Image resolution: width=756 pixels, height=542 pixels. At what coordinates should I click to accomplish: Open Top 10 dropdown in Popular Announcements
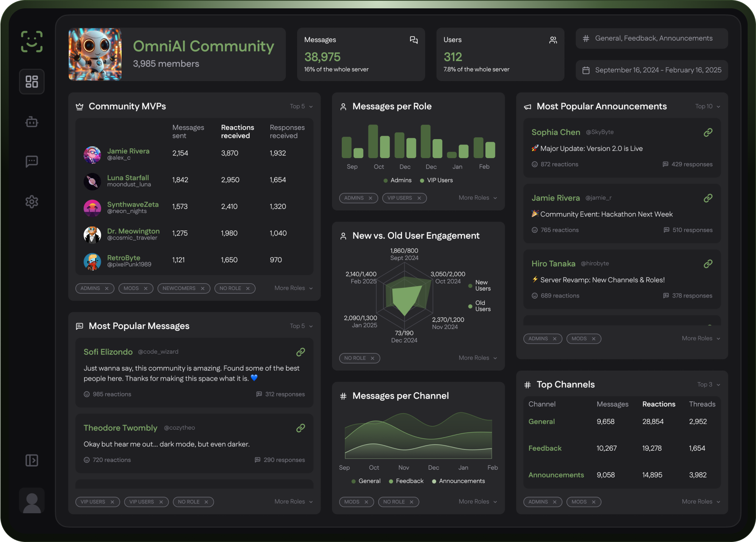point(707,107)
